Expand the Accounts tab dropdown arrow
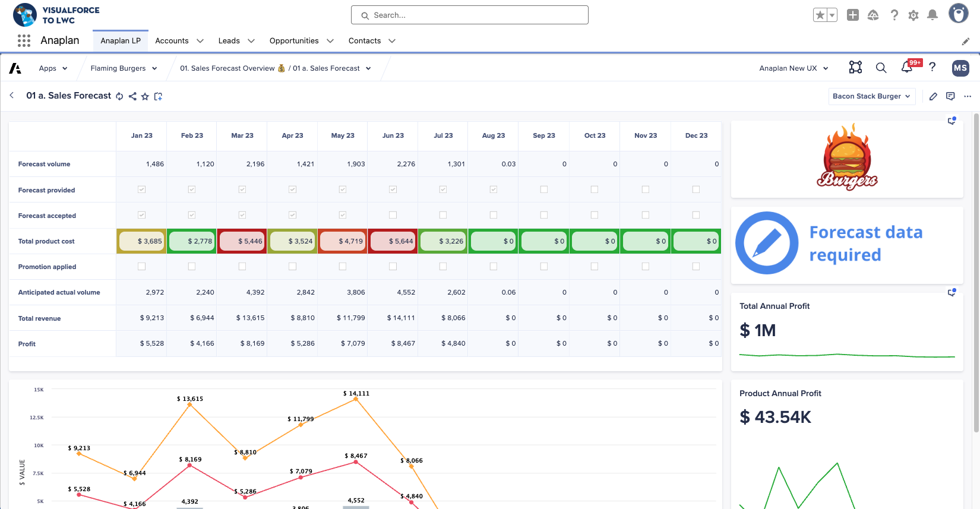980x509 pixels. click(200, 41)
